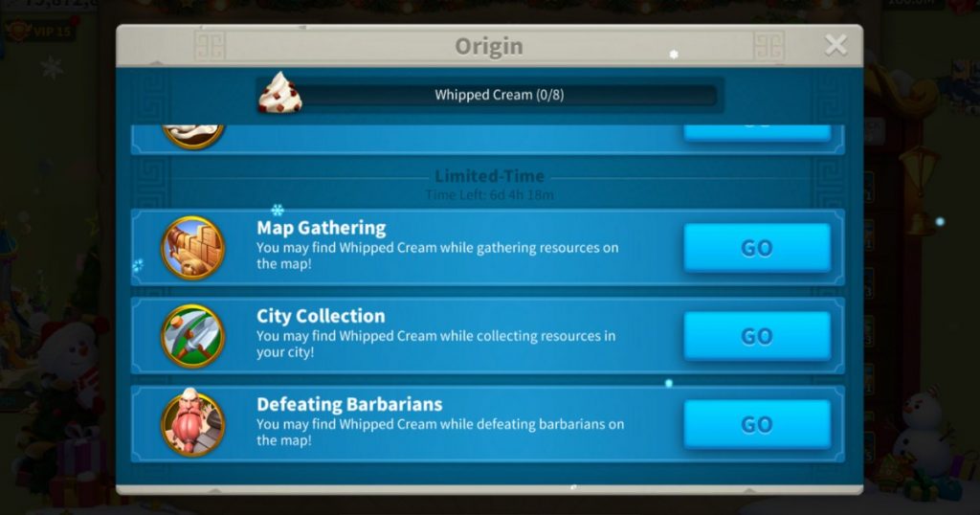Select the Map Gathering title text
The image size is (980, 515).
click(x=322, y=228)
